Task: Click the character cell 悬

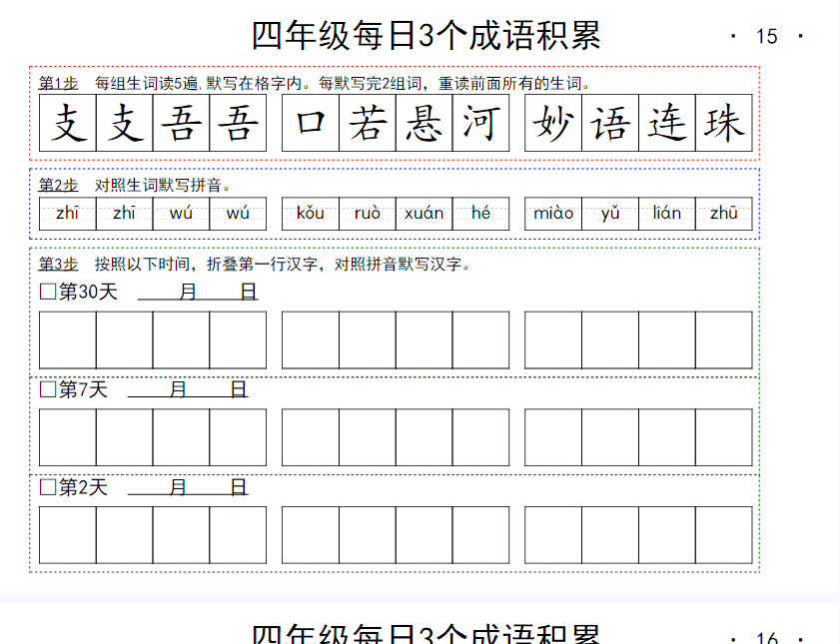Action: [424, 123]
